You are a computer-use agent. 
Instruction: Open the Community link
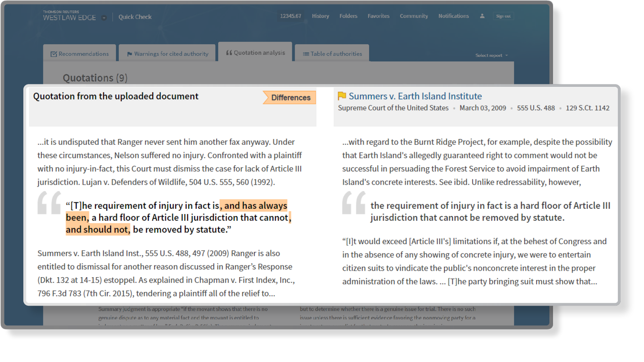(x=414, y=16)
